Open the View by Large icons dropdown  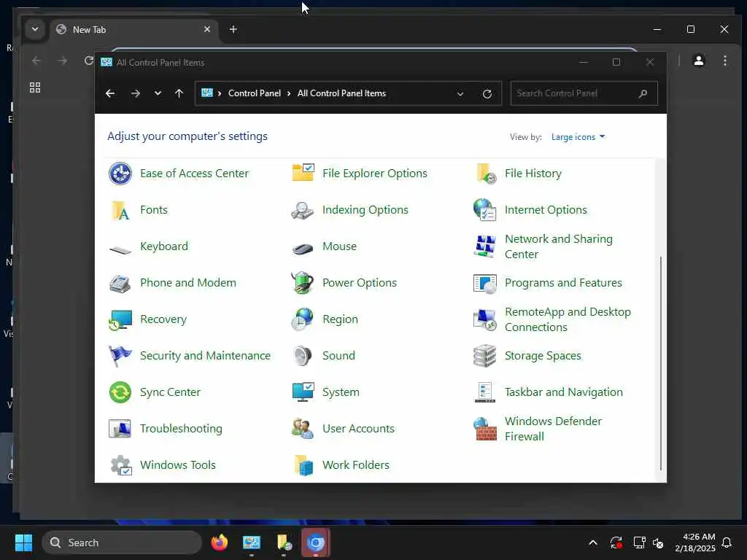click(578, 137)
